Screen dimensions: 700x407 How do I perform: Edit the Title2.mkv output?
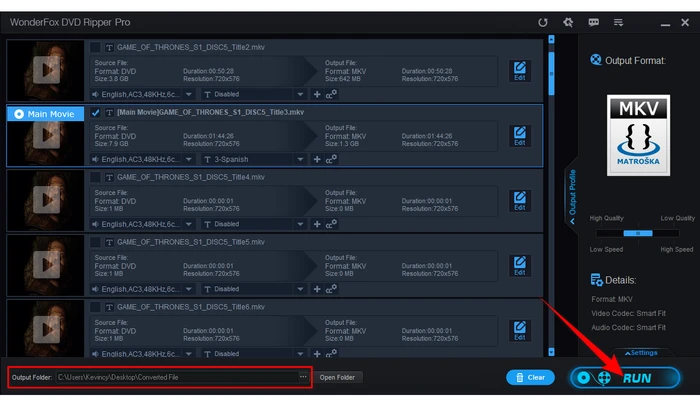pos(520,71)
